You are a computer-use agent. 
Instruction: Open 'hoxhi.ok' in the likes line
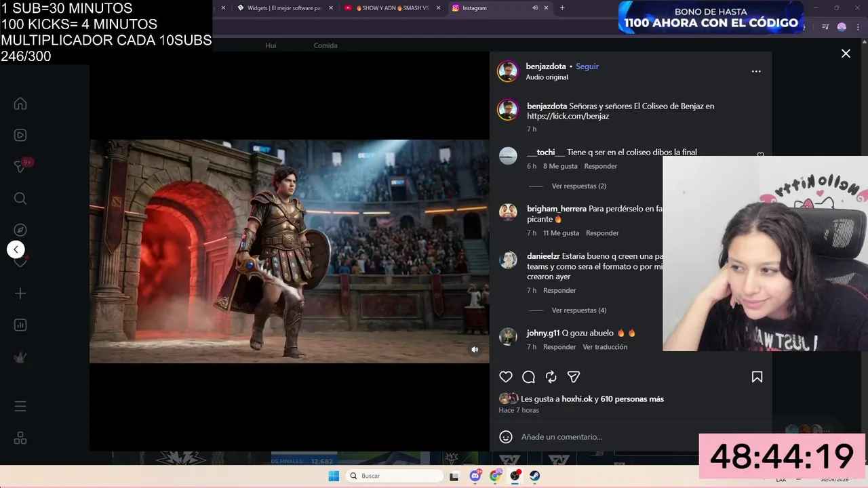(x=577, y=399)
